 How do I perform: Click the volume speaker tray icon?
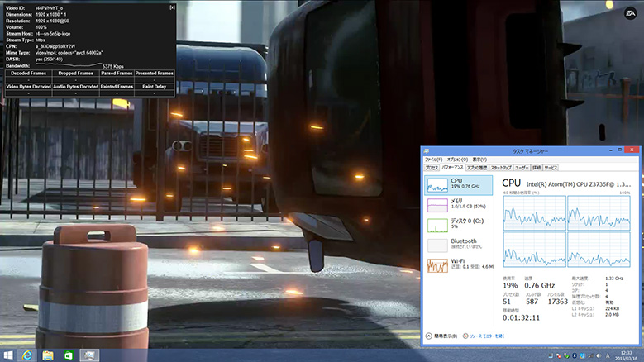pyautogui.click(x=599, y=356)
